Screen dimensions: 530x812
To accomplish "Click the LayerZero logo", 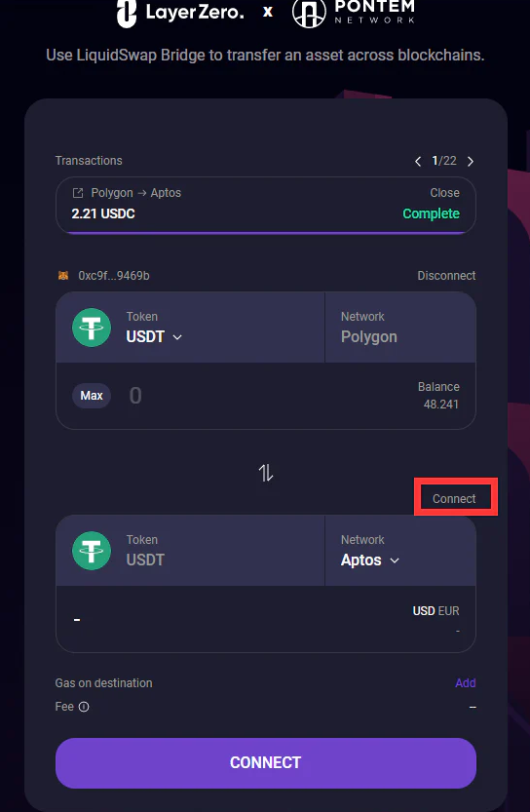I will (179, 13).
